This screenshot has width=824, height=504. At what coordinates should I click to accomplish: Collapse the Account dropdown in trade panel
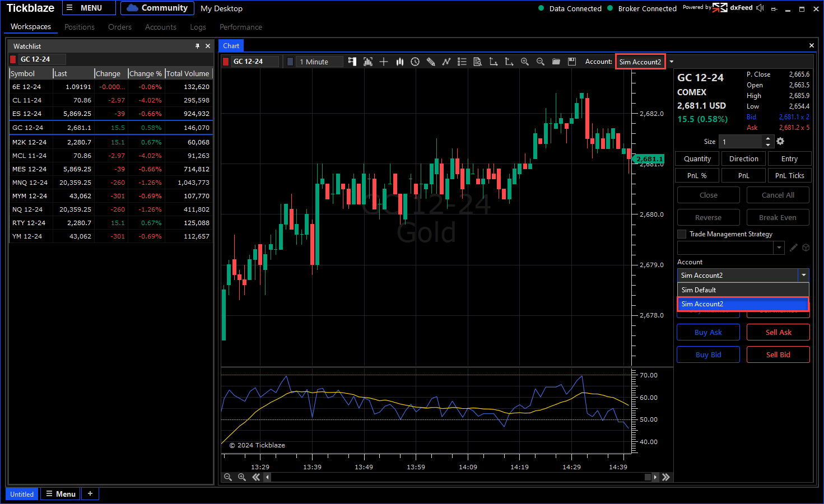coord(804,275)
